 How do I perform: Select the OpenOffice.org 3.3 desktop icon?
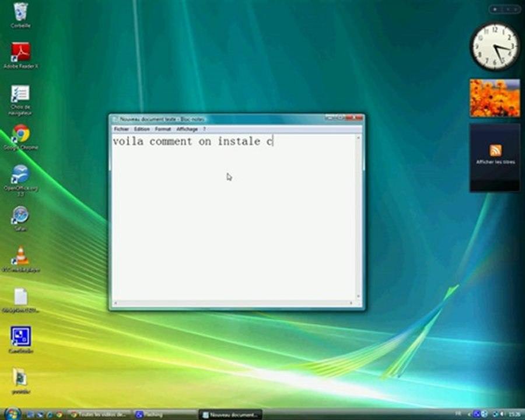click(20, 180)
